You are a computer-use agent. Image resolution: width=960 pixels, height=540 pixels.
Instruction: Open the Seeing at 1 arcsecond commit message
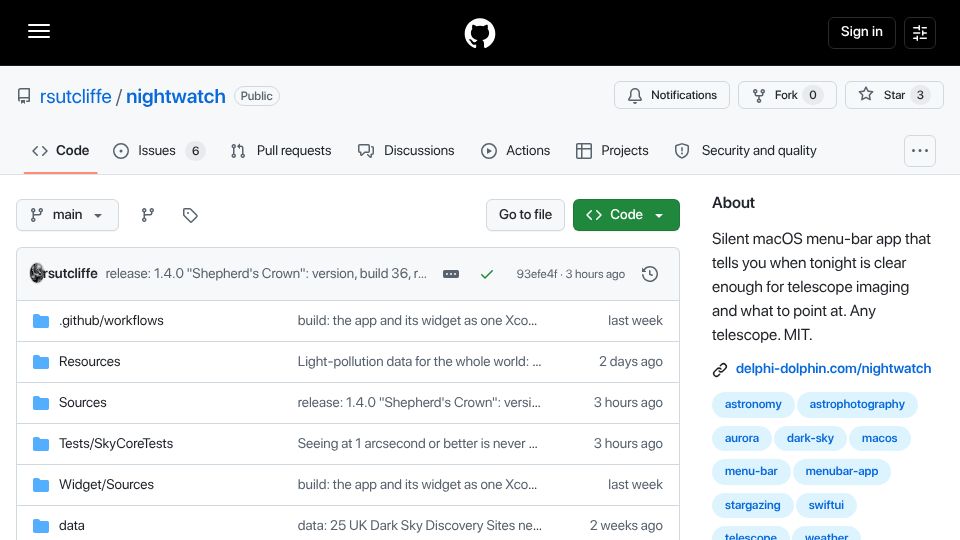[x=418, y=444]
